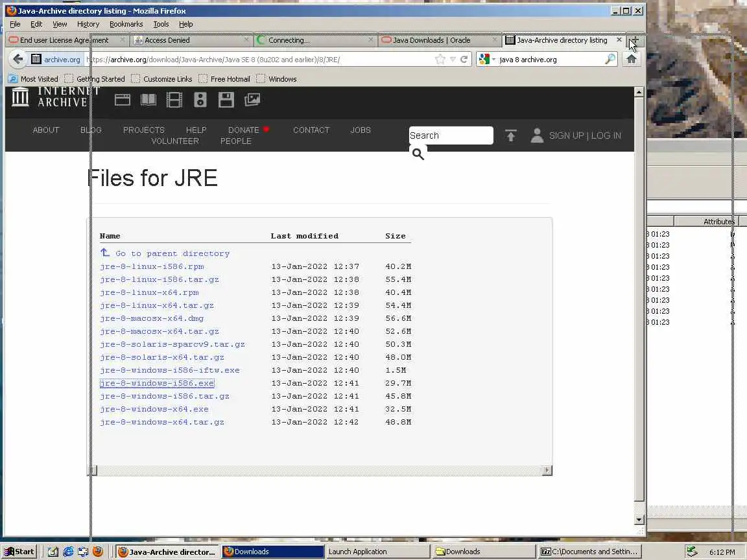Click the Firefox URL address bar
This screenshot has height=560, width=747.
(259, 59)
